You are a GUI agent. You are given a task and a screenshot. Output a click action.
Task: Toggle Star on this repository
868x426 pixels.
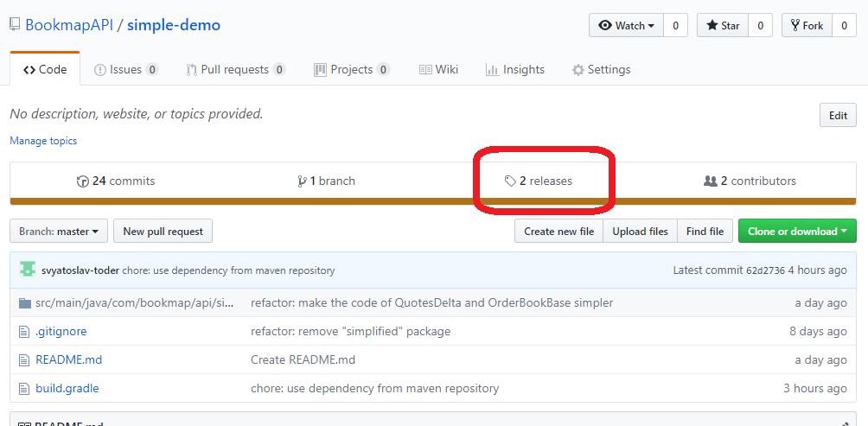723,26
